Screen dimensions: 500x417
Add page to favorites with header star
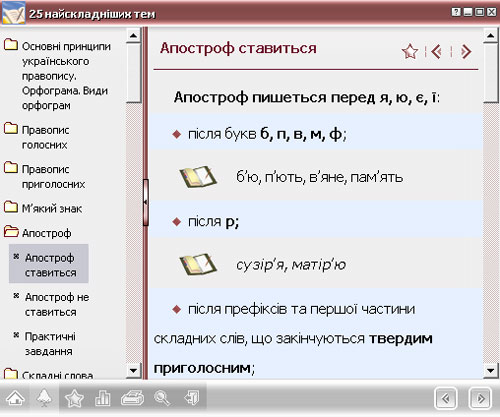click(410, 52)
